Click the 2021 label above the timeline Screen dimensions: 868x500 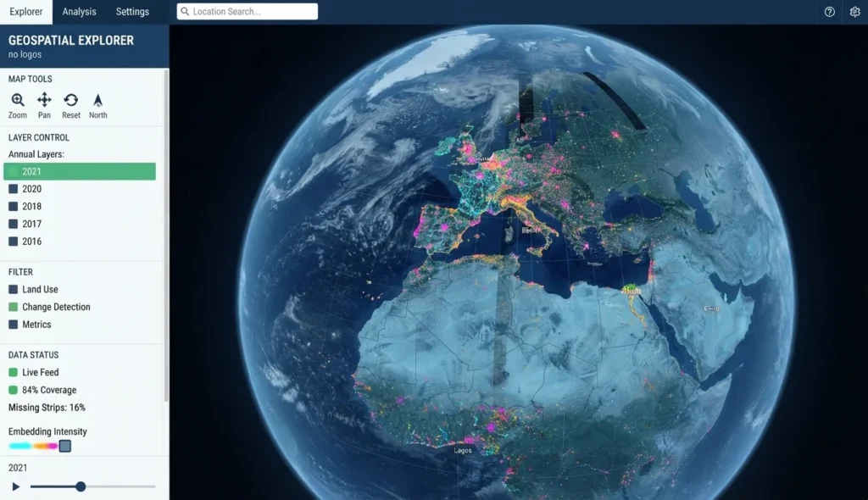(x=18, y=468)
